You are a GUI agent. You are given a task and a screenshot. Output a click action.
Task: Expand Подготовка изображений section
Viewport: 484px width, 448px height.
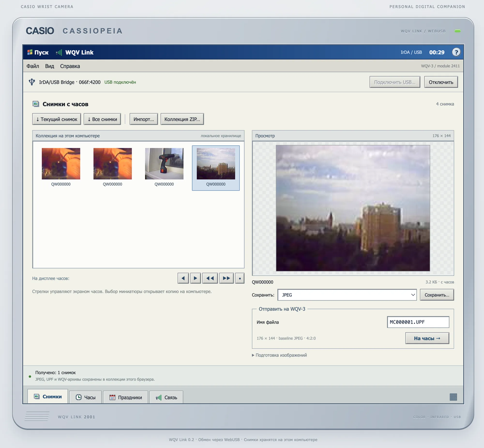click(279, 355)
